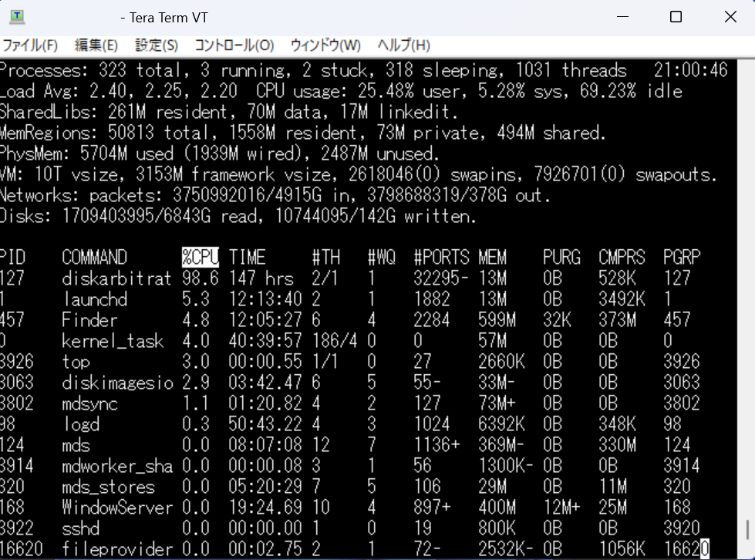Click the 1056K compressed value
Image resolution: width=755 pixels, height=560 pixels.
tap(622, 549)
